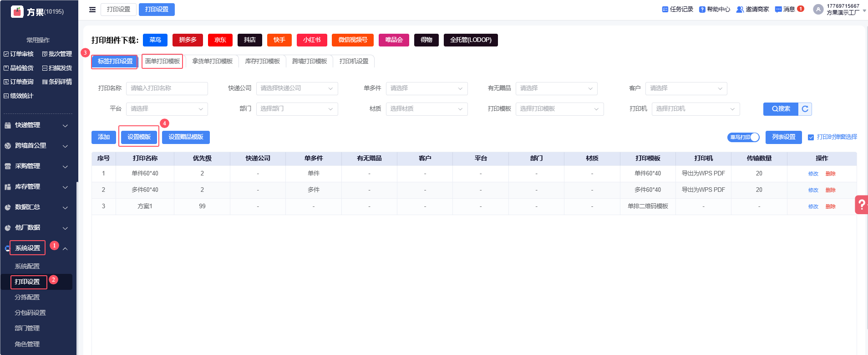Expand the 库存管理 sidebar menu

(36, 187)
